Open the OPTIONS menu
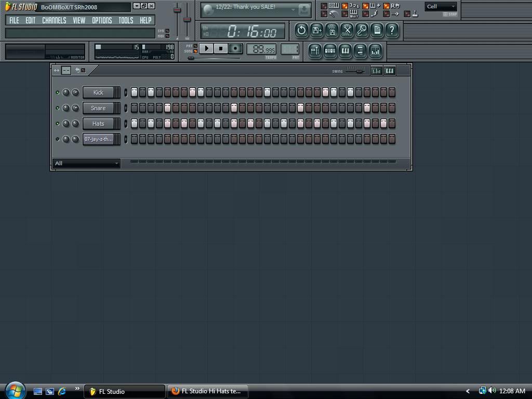Viewport: 532px width, 399px height. click(102, 20)
